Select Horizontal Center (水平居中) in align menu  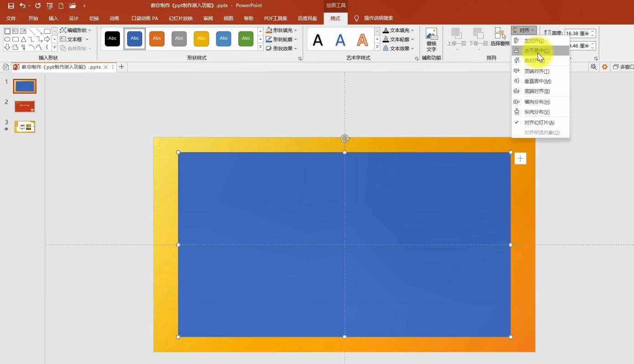point(536,51)
